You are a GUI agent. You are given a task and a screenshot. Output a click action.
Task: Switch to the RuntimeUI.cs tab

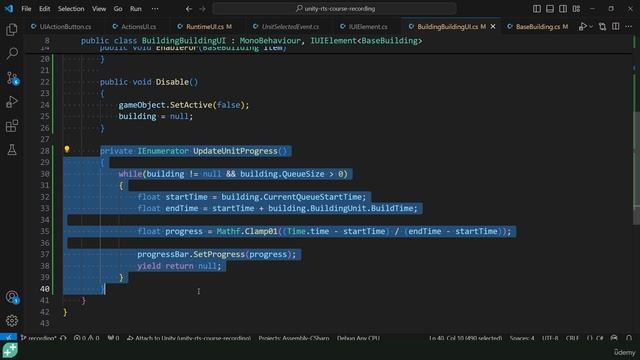(x=204, y=27)
